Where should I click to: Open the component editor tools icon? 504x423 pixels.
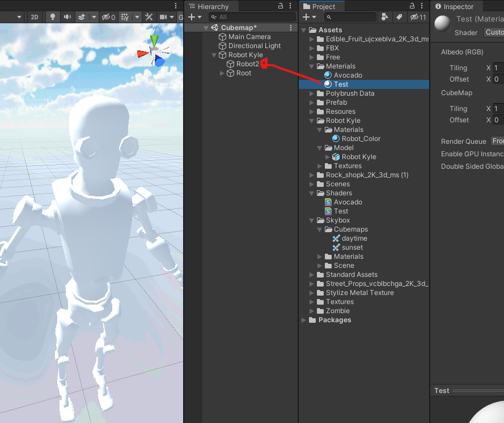point(149,17)
